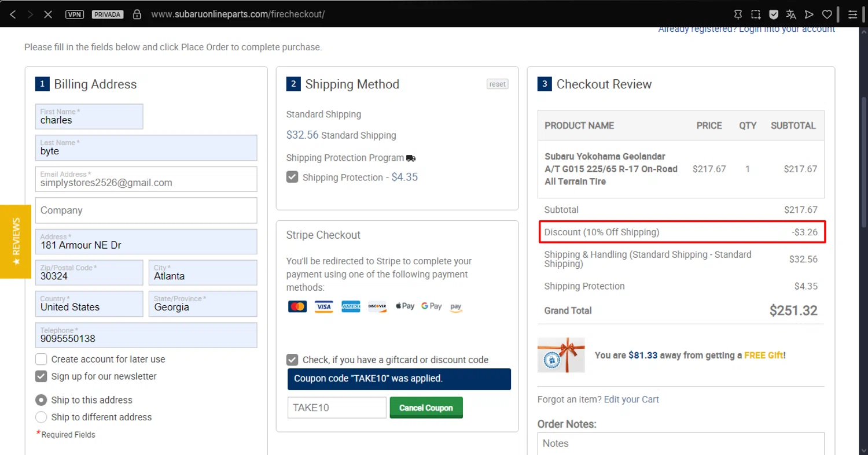Screen dimensions: 868x455
Task: Click the Amazon Pay icon
Action: pos(456,307)
